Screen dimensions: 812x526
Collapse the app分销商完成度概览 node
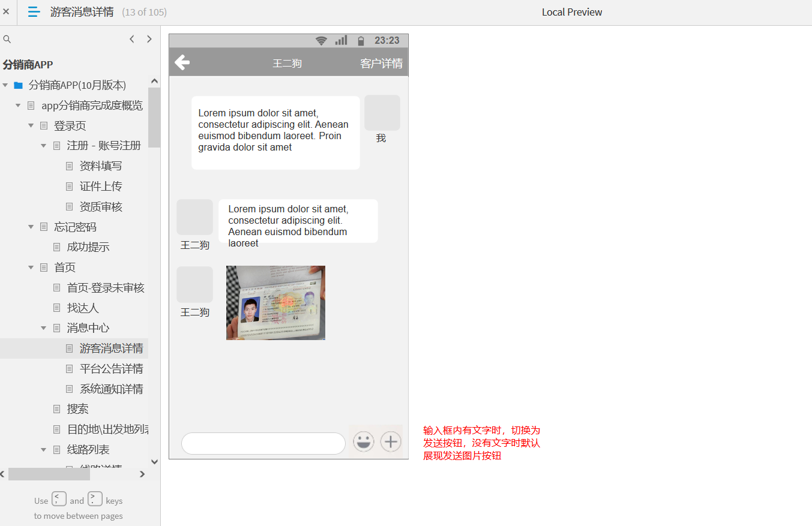[18, 106]
